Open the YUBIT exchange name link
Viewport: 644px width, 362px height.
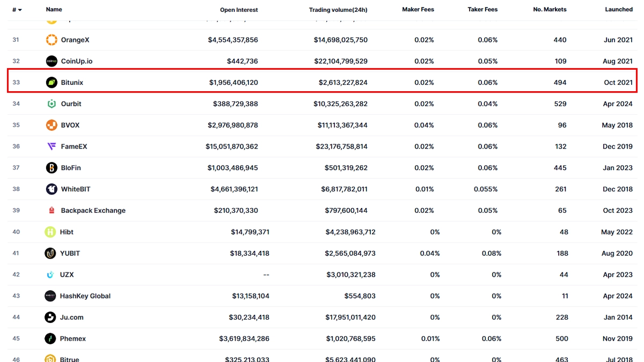click(70, 253)
